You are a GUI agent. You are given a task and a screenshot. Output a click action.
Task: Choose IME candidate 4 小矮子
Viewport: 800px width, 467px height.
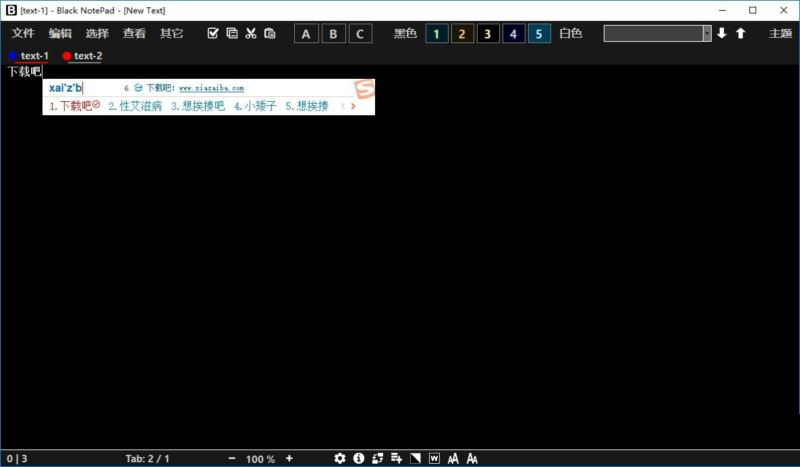click(255, 106)
